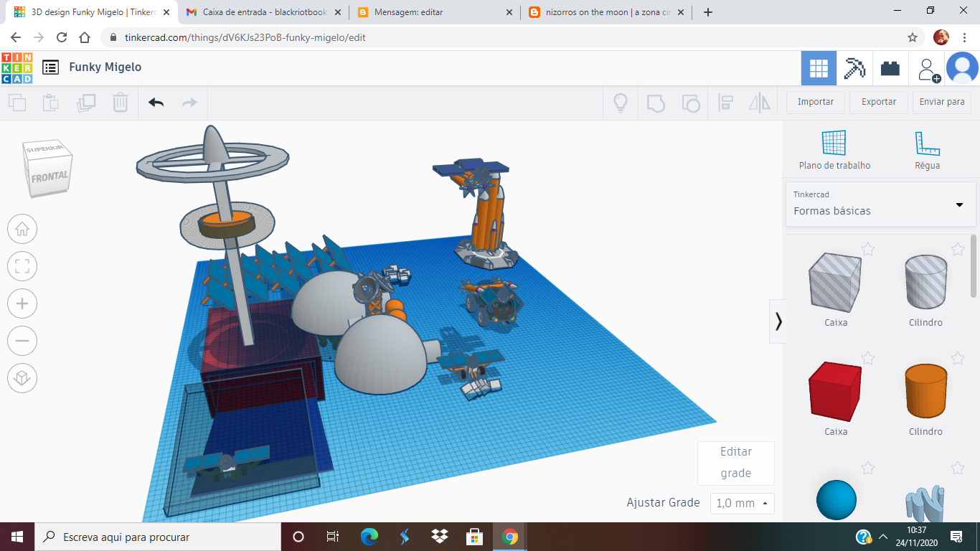The height and width of the screenshot is (551, 980).
Task: Click the view cube FRONTAL face
Action: [50, 176]
